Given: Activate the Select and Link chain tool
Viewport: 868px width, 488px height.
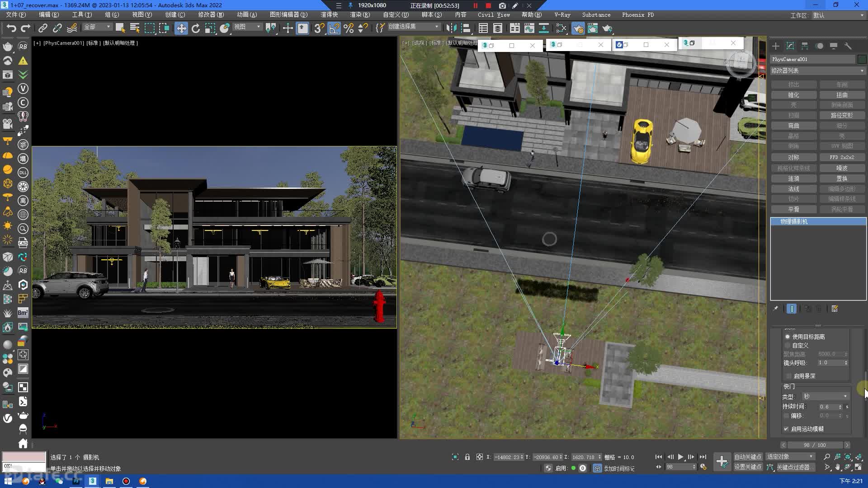Looking at the screenshot, I should pos(42,28).
